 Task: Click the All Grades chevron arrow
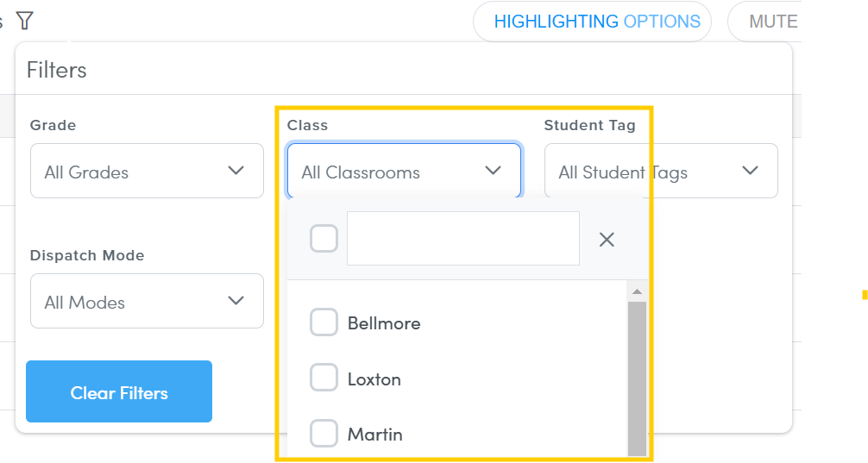236,171
